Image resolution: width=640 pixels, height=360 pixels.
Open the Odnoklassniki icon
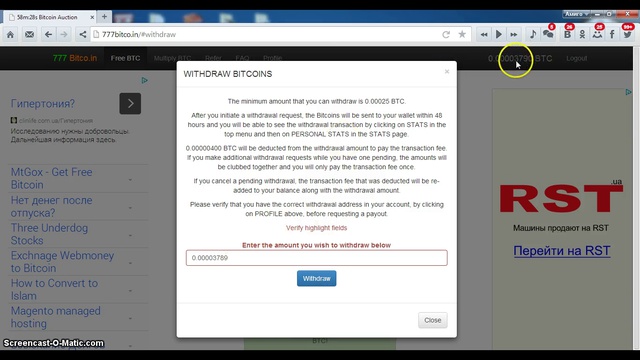(x=582, y=34)
